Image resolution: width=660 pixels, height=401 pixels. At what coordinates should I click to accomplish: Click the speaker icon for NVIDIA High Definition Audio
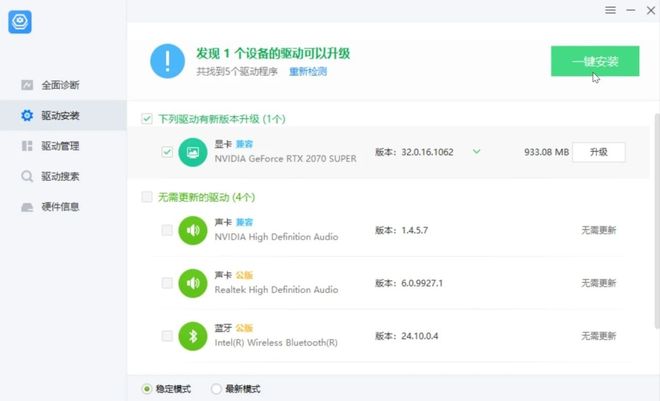pyautogui.click(x=193, y=230)
